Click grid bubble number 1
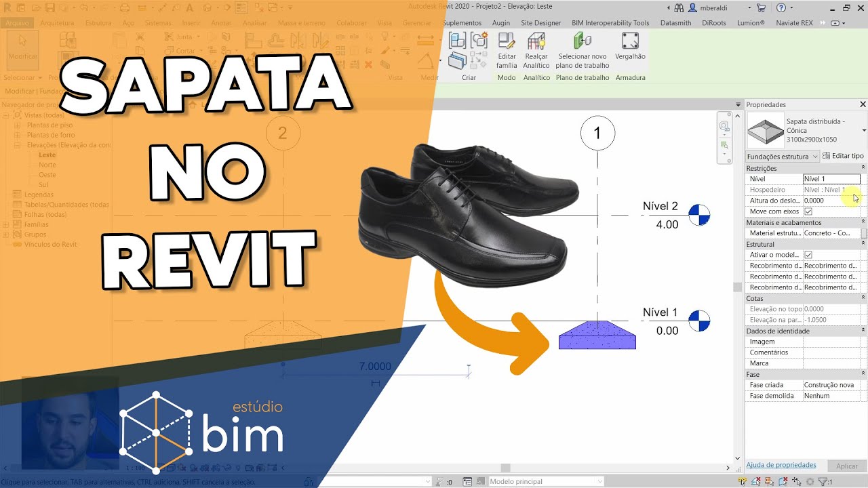The image size is (868, 488). click(597, 134)
